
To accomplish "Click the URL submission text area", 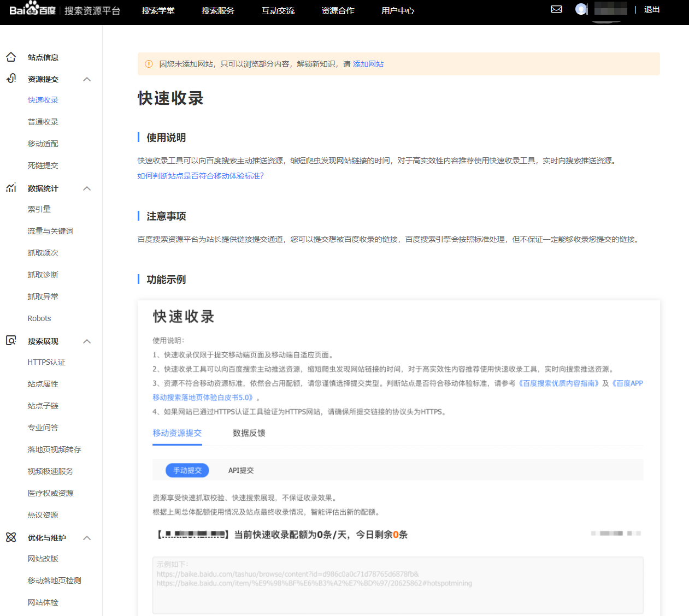I will tap(398, 585).
